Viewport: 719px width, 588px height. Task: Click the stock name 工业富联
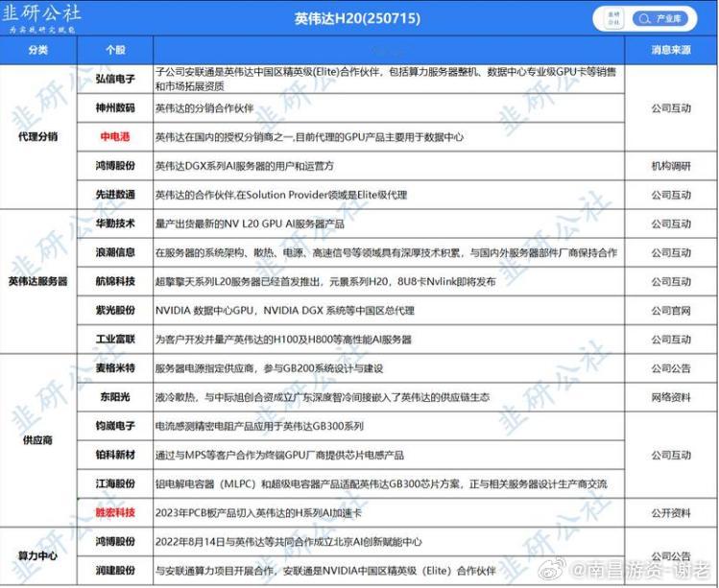click(115, 339)
